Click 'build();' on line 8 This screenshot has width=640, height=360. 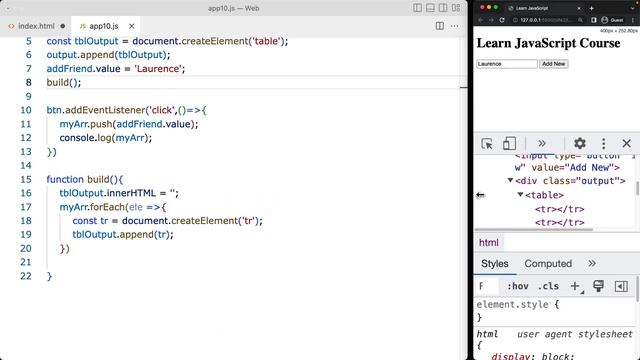click(x=64, y=82)
